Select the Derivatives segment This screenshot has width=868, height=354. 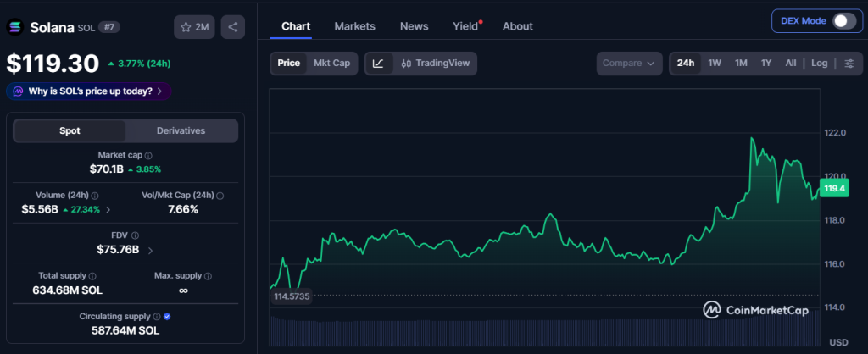[x=181, y=131]
